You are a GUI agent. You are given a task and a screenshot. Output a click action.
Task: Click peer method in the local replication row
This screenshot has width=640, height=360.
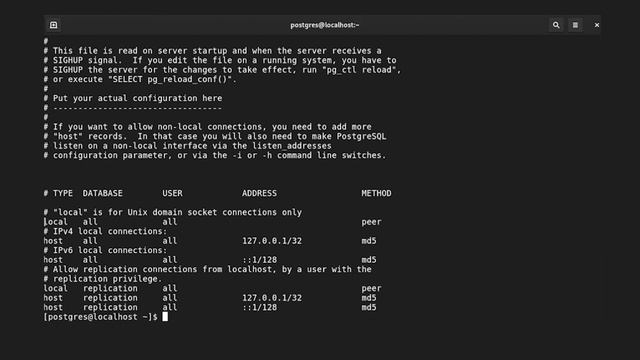coord(371,288)
